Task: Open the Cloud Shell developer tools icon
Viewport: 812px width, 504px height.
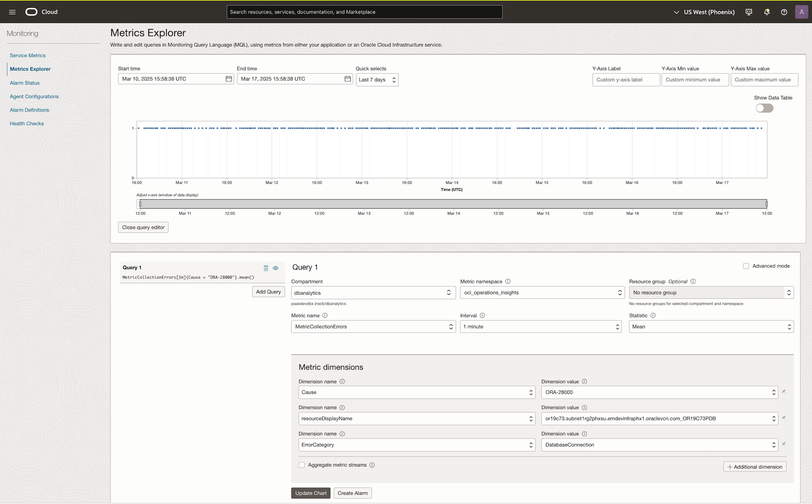Action: tap(749, 12)
